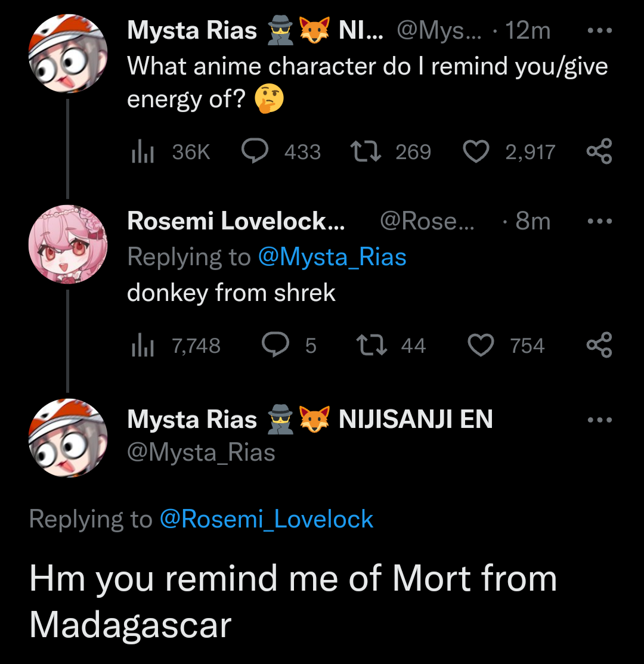Open Mysta Rias avatar on Mort tweet
The height and width of the screenshot is (664, 644).
67,438
